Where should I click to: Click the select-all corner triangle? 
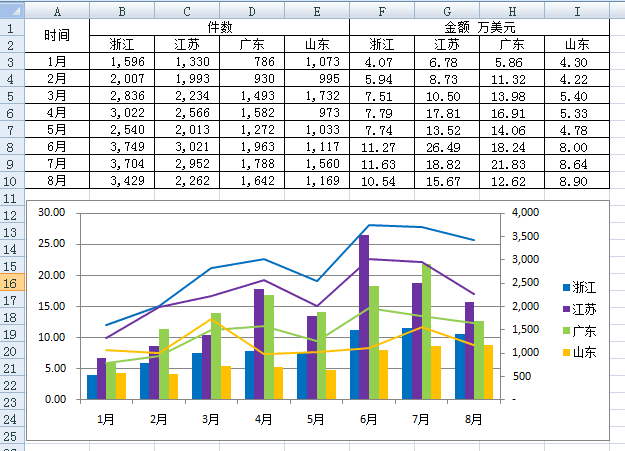12,11
